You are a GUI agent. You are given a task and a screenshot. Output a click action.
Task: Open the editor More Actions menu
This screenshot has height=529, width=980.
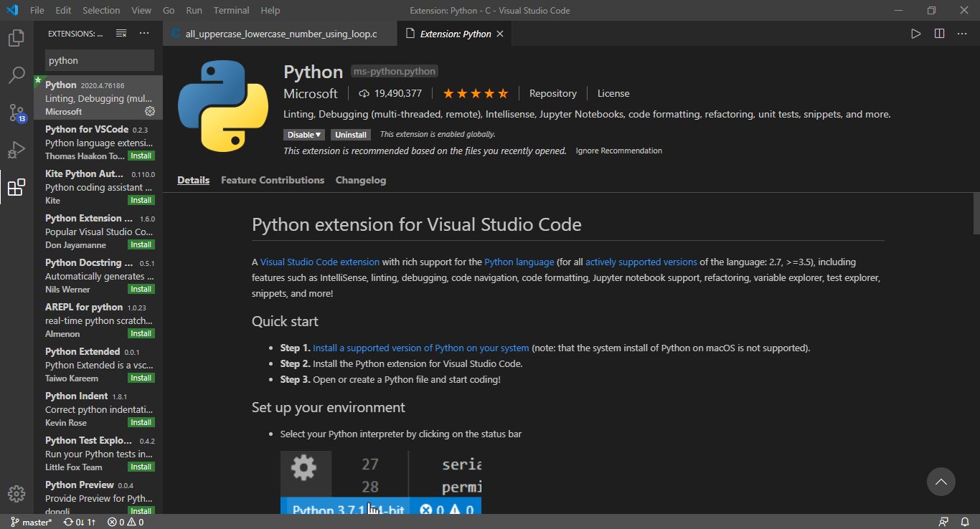tap(963, 33)
